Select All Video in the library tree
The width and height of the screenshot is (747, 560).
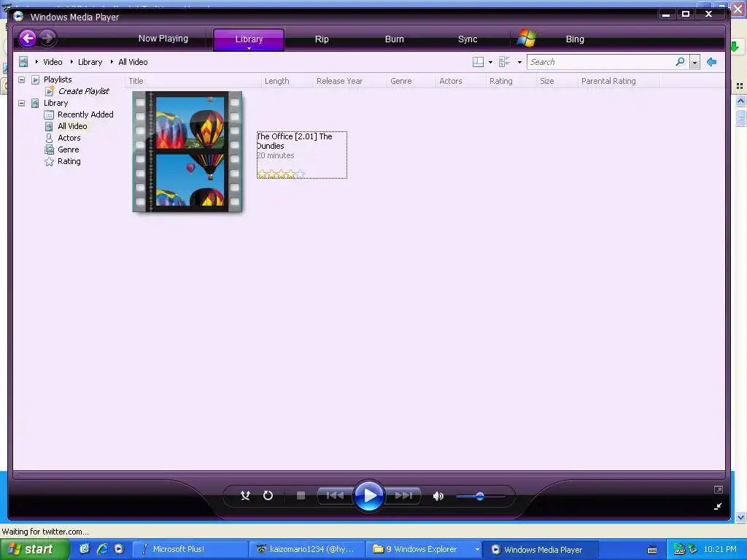click(x=72, y=126)
